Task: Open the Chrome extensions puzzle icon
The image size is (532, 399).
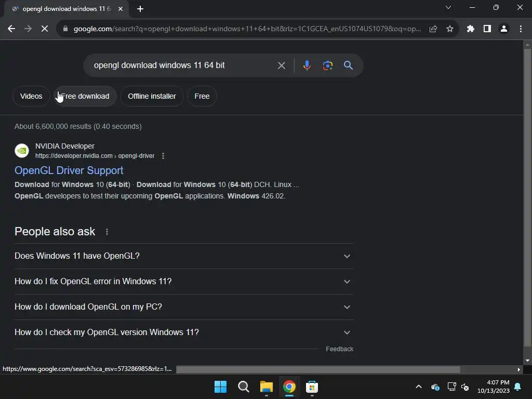Action: click(470, 29)
